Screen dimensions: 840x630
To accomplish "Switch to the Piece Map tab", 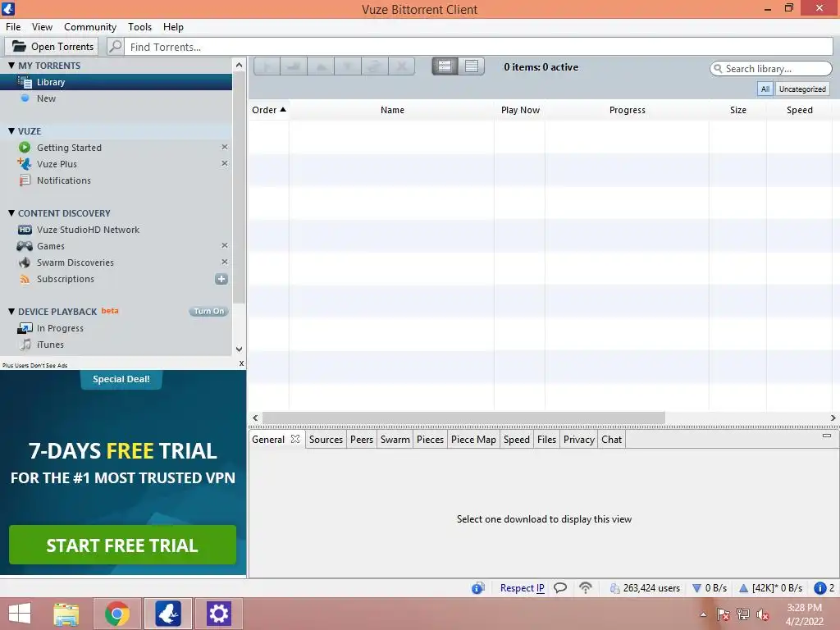I will tap(473, 440).
